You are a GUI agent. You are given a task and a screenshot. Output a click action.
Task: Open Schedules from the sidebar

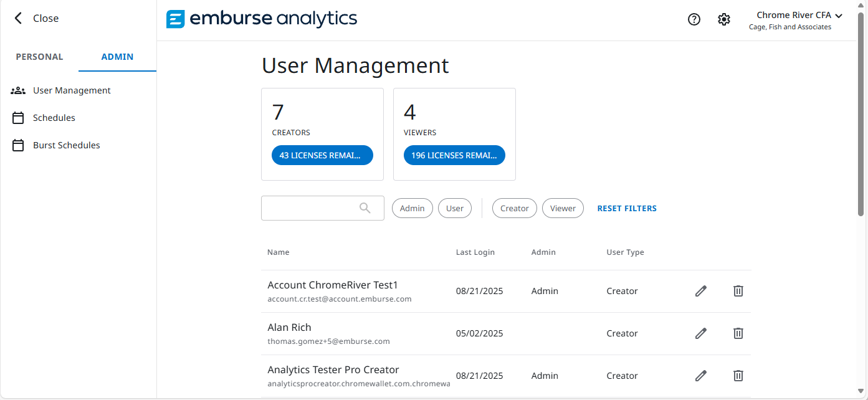coord(54,117)
